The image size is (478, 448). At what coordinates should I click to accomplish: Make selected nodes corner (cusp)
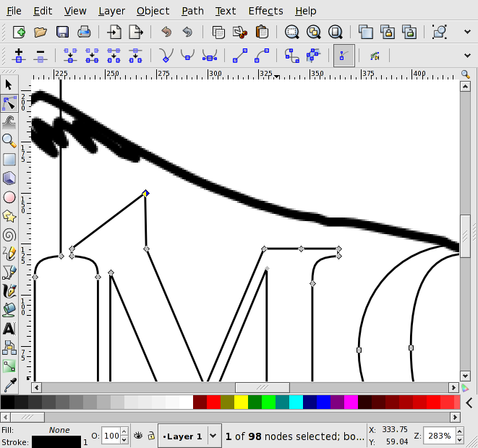(x=166, y=56)
